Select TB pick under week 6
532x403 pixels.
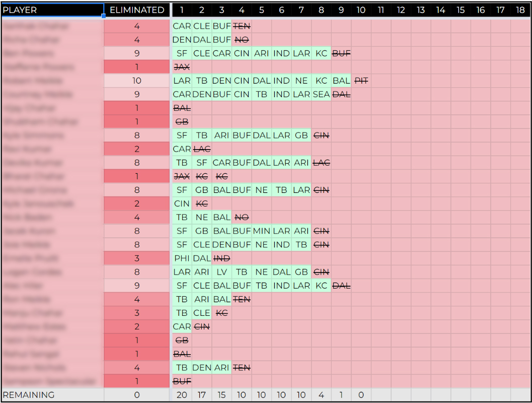(281, 190)
